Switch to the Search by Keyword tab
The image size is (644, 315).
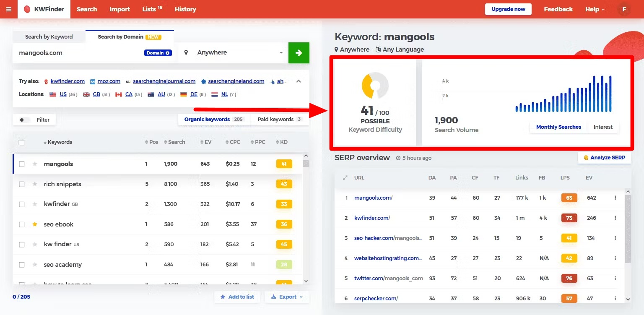click(x=49, y=37)
